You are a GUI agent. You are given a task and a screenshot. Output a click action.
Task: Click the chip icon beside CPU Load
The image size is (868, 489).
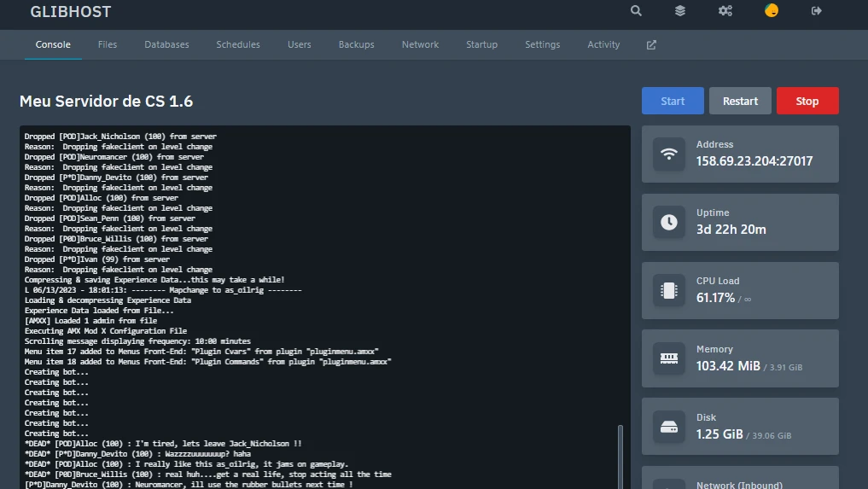tap(669, 290)
